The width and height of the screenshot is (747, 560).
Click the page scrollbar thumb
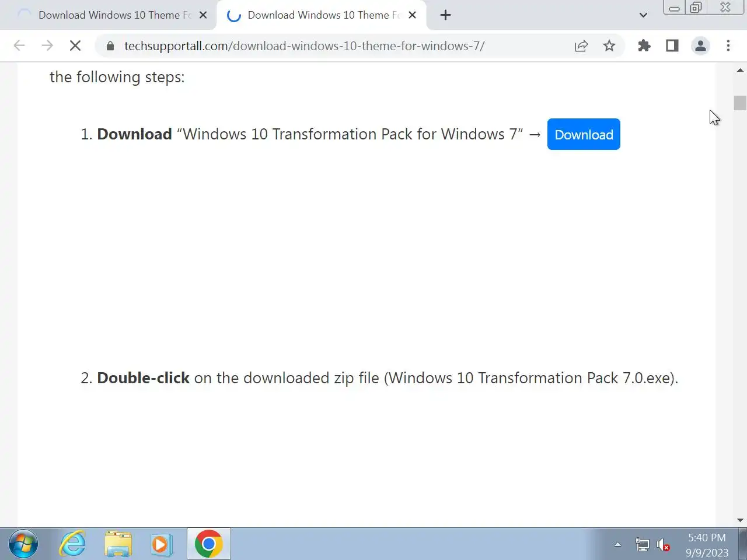(741, 103)
